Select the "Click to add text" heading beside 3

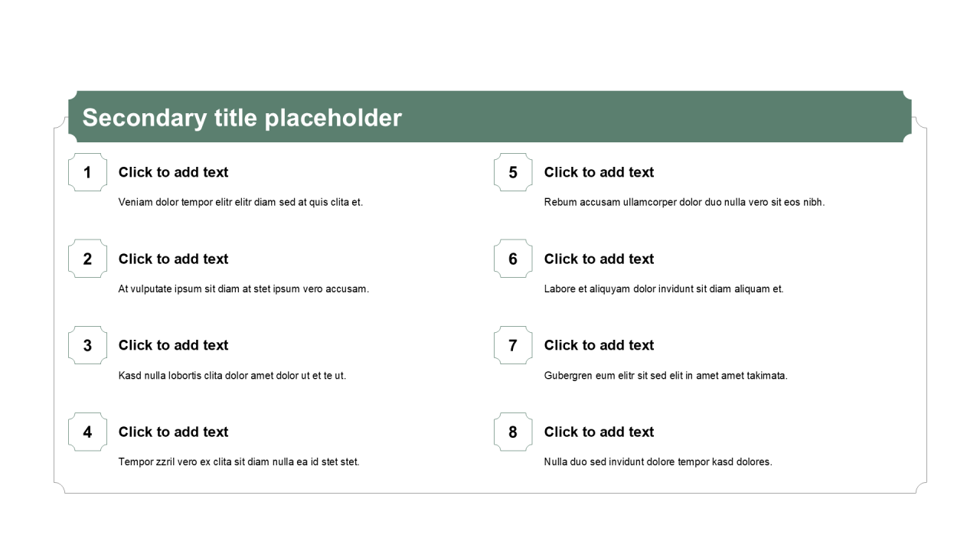pyautogui.click(x=174, y=345)
